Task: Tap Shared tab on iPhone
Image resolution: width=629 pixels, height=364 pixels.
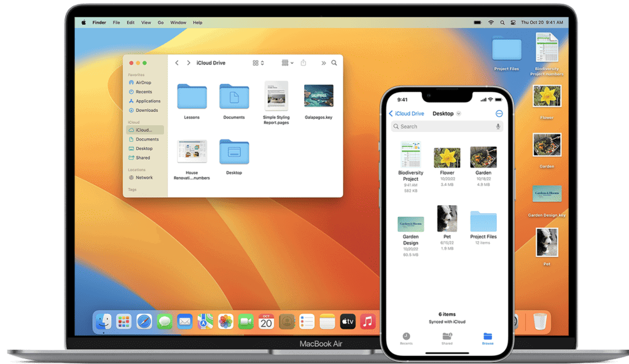Action: pyautogui.click(x=447, y=338)
